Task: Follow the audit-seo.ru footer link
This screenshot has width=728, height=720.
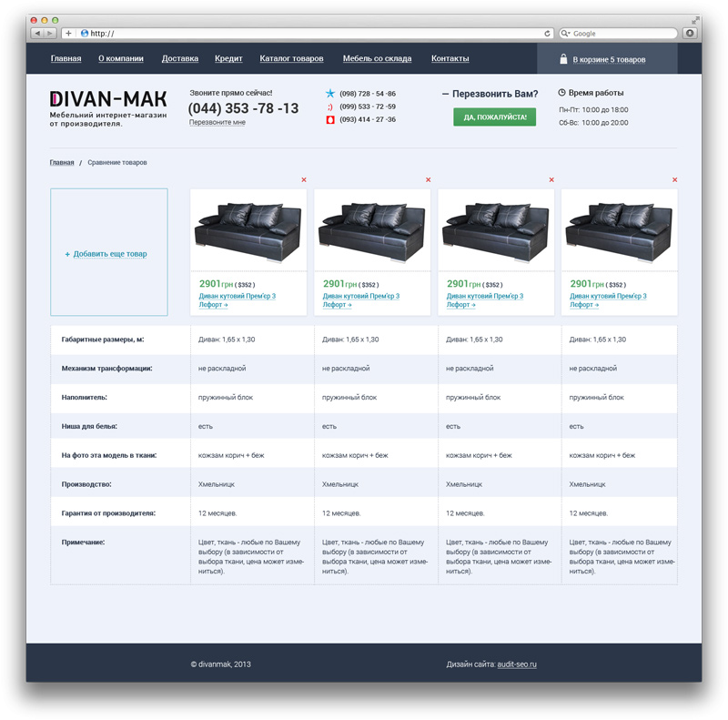Action: tap(517, 664)
